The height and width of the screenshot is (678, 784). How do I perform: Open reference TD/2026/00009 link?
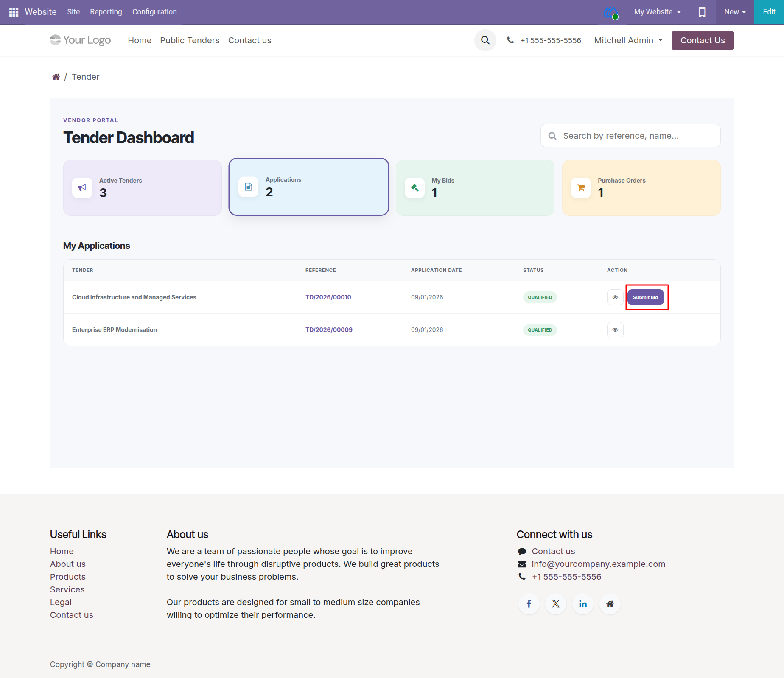329,330
